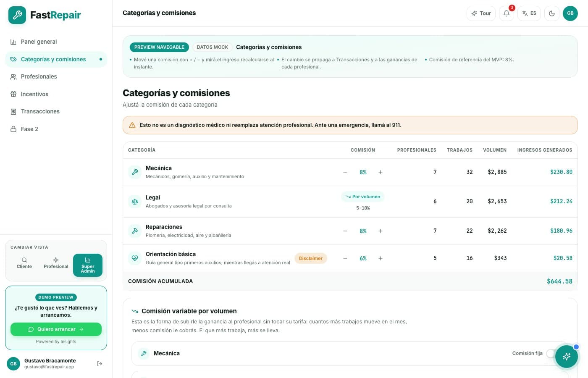This screenshot has height=378, width=588.
Task: Click the Quiero arrancar button
Action: tap(56, 329)
